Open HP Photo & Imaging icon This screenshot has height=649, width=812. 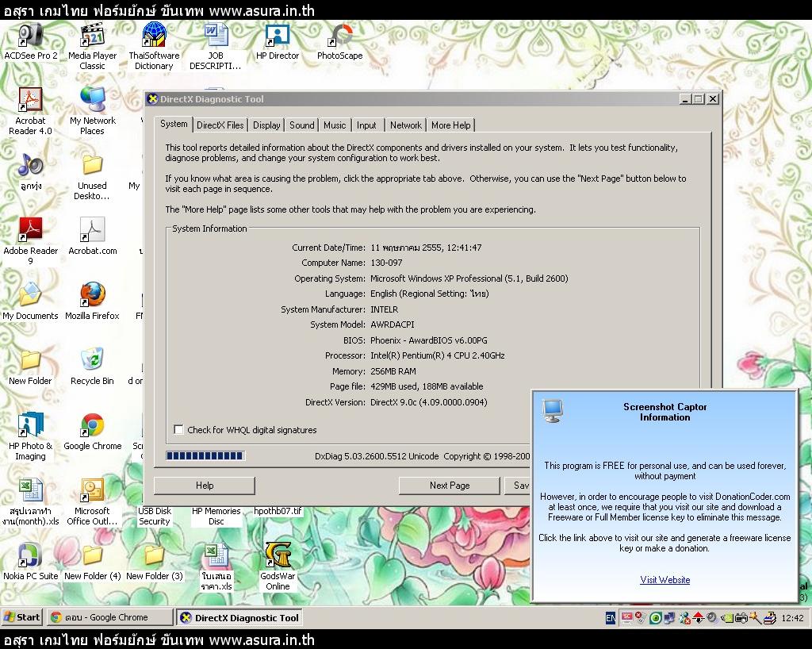click(x=31, y=437)
